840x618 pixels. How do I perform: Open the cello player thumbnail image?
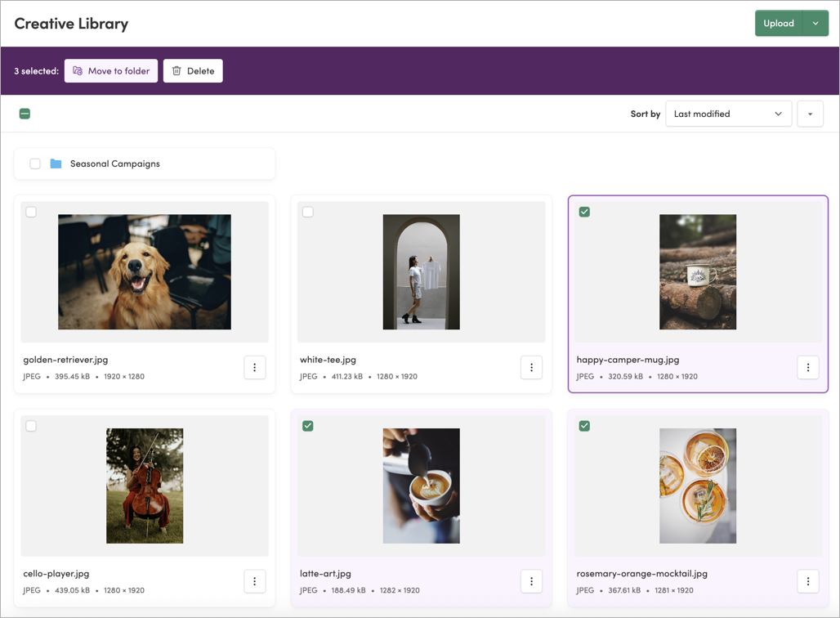click(145, 486)
